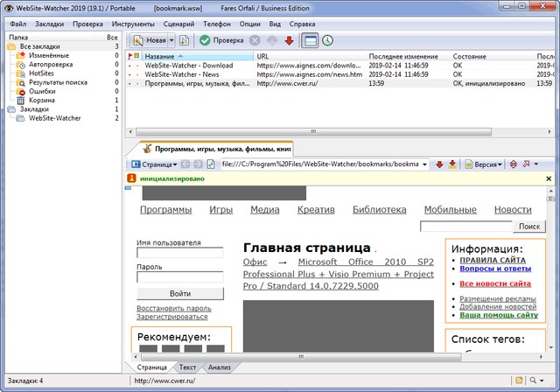Click the red up-down arrows icon right of Версия

coord(513,164)
